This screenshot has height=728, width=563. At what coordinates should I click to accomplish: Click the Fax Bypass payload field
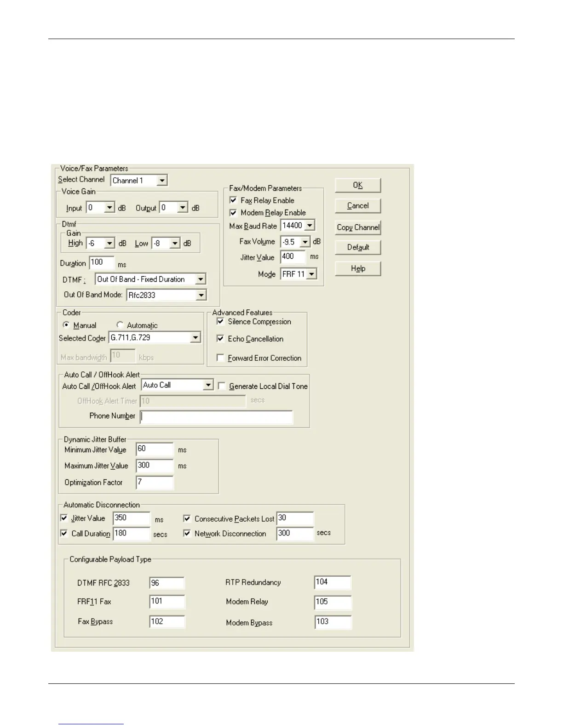[167, 622]
